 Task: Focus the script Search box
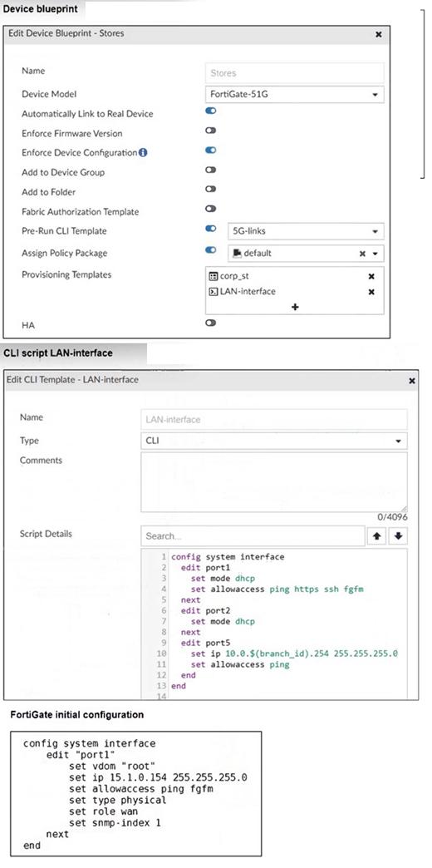pyautogui.click(x=253, y=536)
